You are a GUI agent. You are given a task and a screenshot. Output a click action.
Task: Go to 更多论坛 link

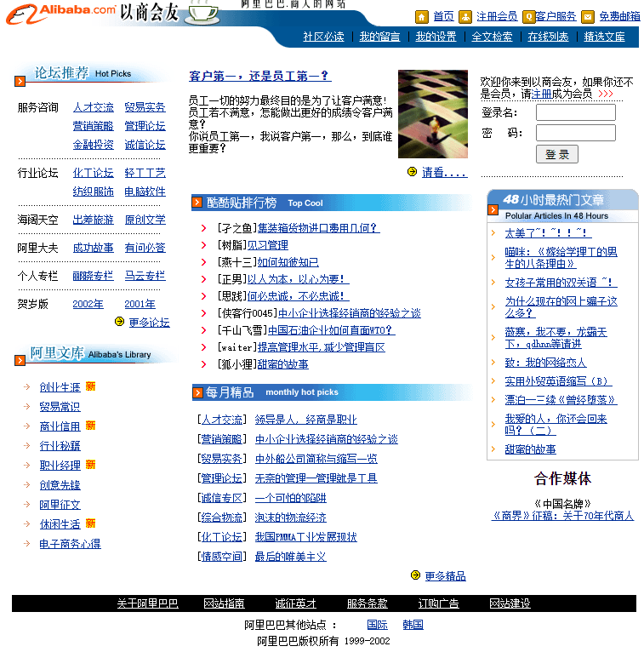point(149,323)
